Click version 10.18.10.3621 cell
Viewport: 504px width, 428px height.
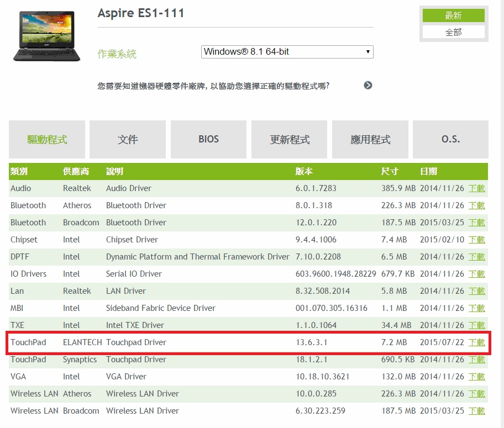(x=322, y=377)
